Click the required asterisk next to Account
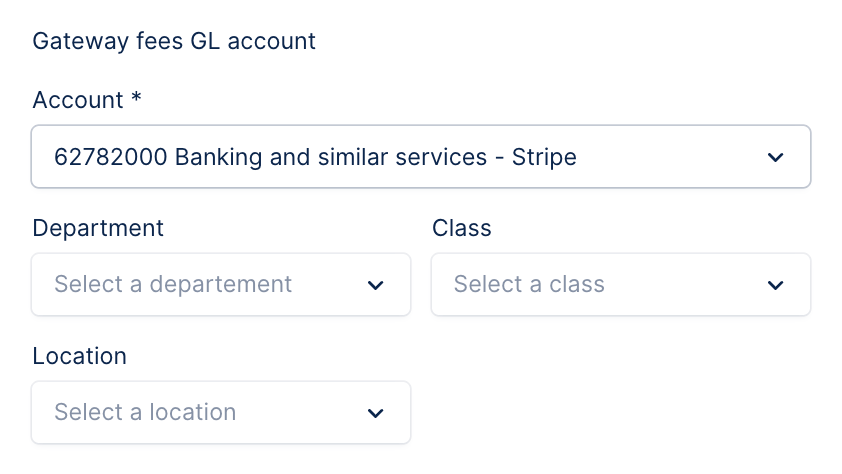Screen dimensions: 842x474 click(136, 97)
